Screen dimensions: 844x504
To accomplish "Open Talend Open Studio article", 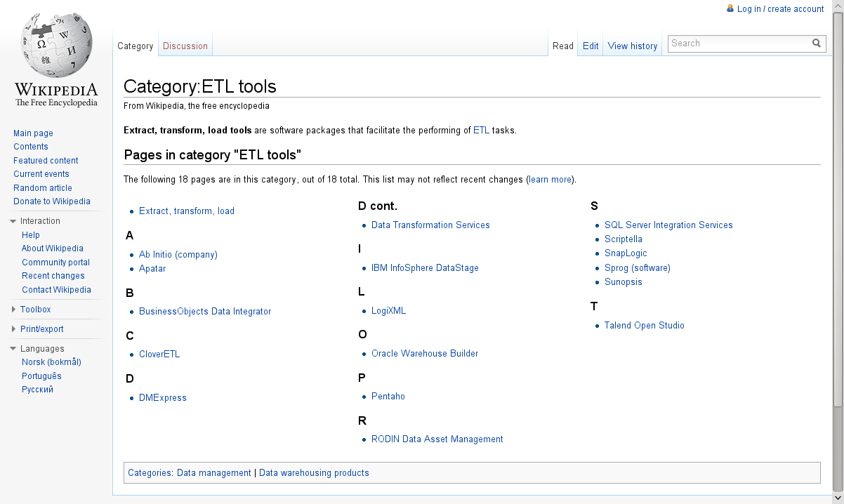I will [x=645, y=326].
